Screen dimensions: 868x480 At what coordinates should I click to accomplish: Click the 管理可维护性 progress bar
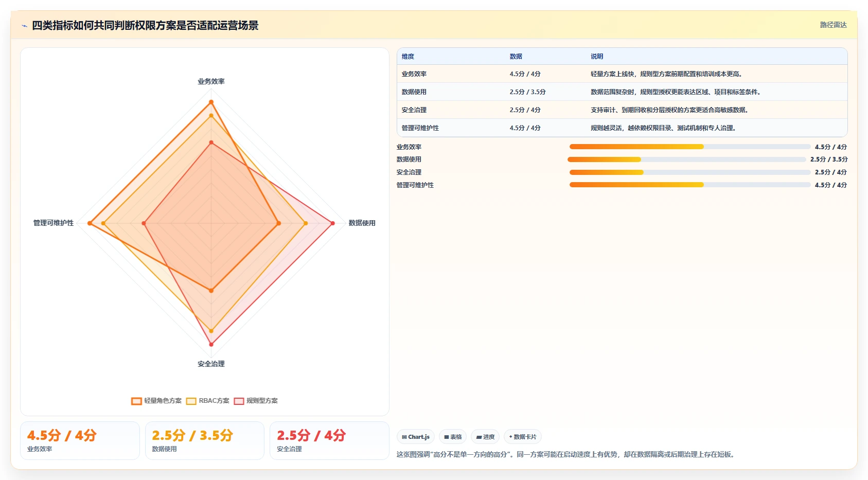(x=690, y=185)
